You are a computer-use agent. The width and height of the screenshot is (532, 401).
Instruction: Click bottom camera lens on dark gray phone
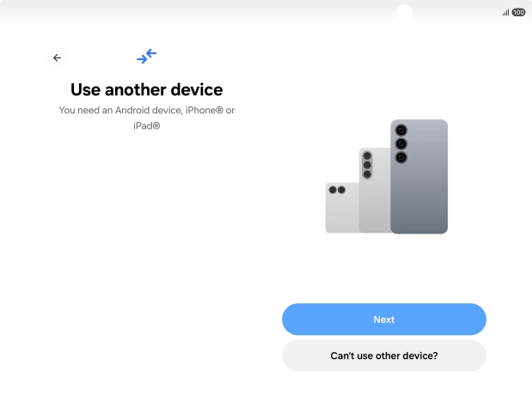(x=401, y=157)
